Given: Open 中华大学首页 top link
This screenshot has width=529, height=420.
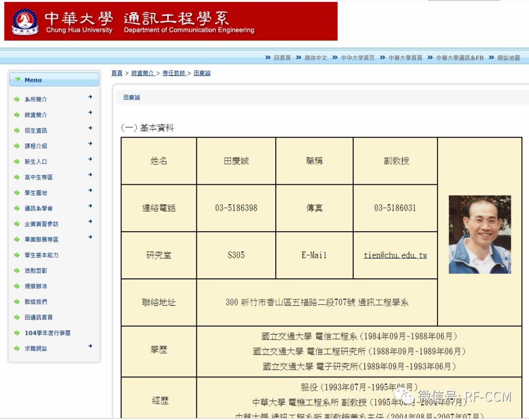Looking at the screenshot, I should coord(358,58).
